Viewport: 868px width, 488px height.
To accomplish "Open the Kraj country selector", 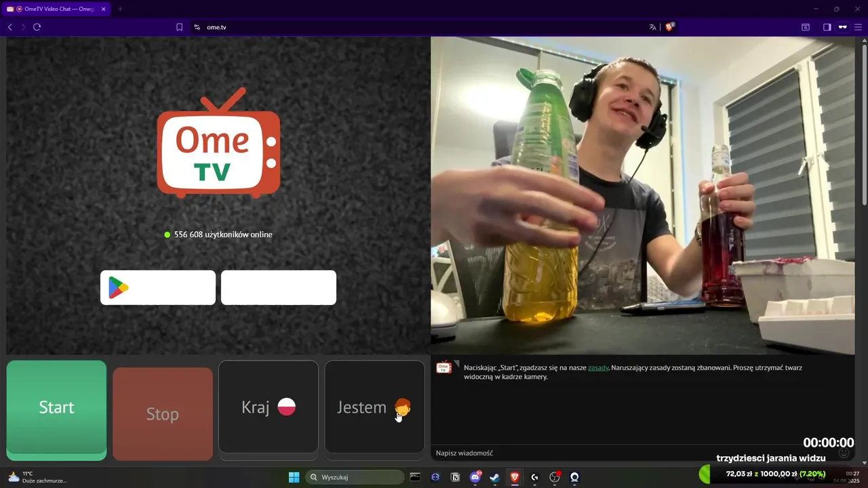I will 269,407.
